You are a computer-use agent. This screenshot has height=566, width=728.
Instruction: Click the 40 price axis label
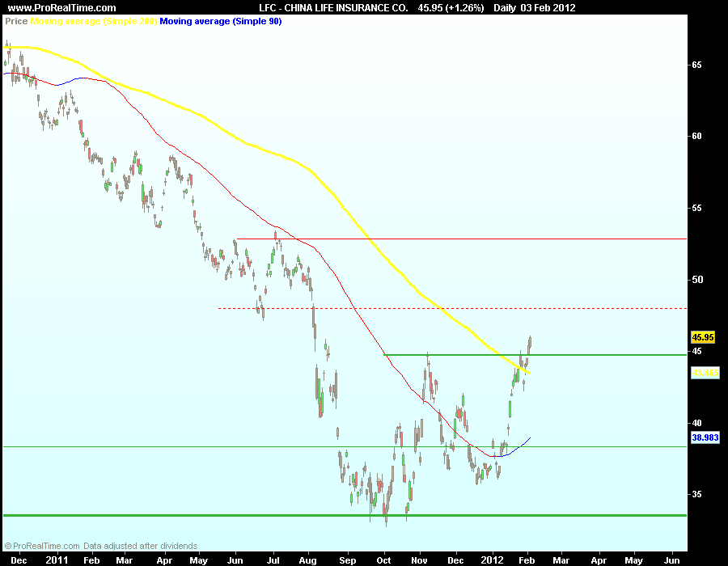(x=696, y=423)
